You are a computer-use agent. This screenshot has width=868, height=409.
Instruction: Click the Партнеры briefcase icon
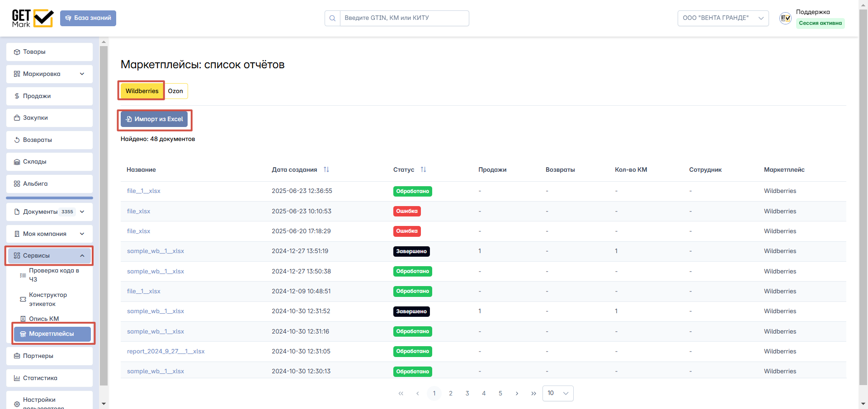[17, 356]
